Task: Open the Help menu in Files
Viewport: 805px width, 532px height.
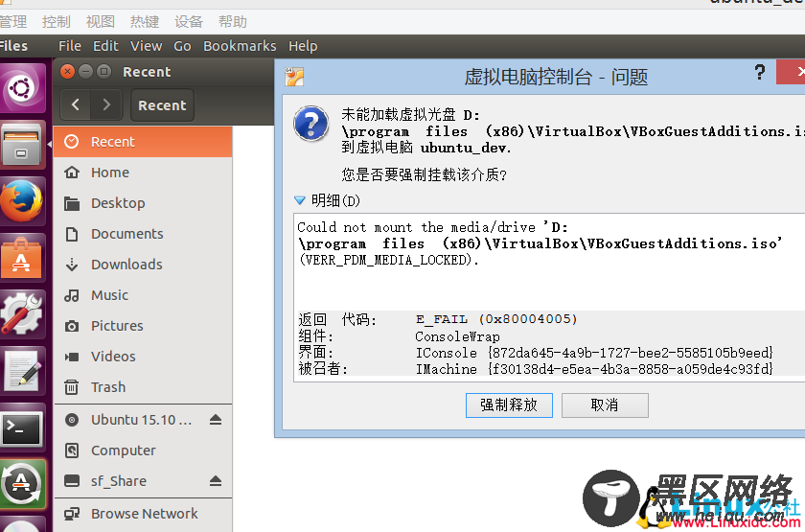Action: [303, 46]
